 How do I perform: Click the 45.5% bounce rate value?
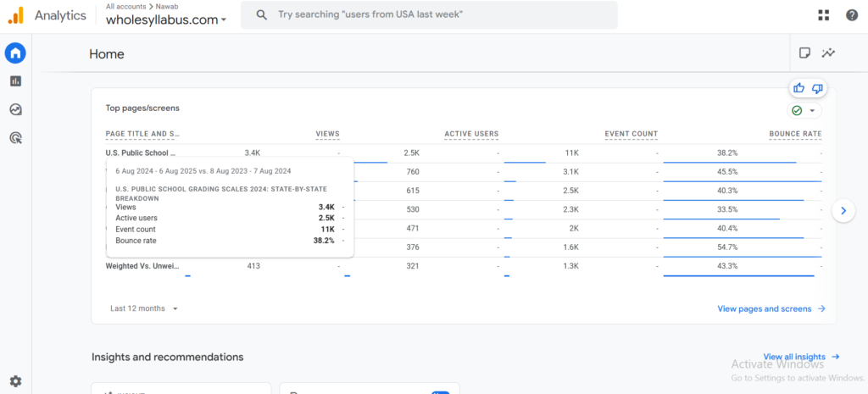coord(726,171)
